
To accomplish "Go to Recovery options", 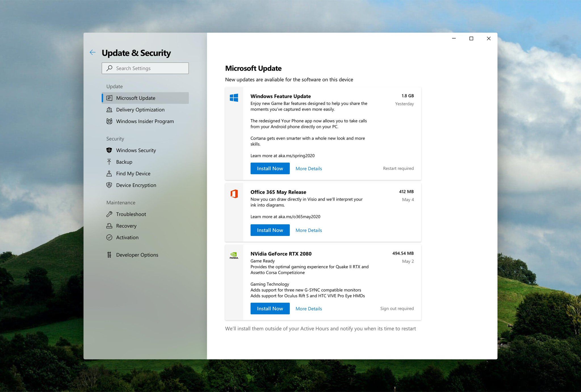I will (145, 226).
